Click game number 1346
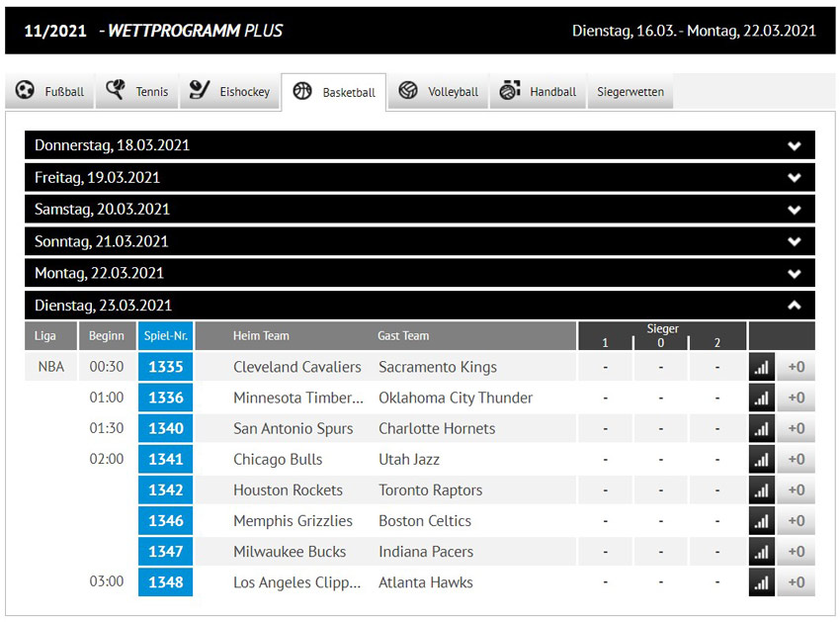Viewport: 840px width, 622px height. tap(166, 521)
